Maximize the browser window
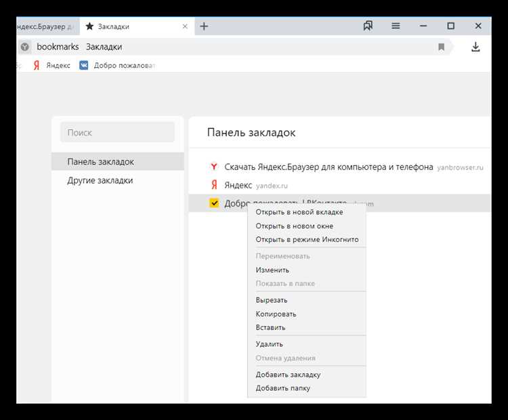508x420 pixels. point(450,26)
